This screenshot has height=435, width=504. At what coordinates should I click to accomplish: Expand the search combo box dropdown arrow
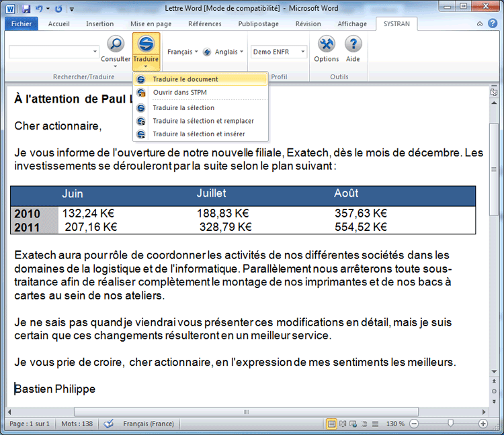(95, 52)
